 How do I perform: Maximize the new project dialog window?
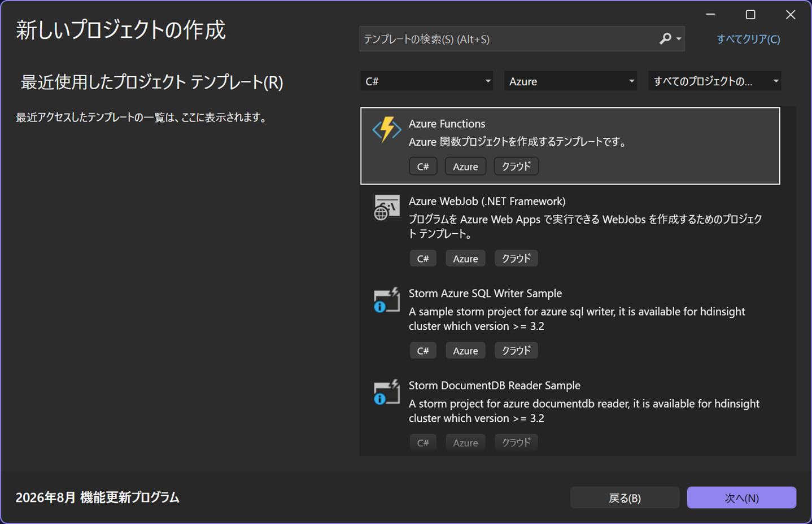(750, 15)
